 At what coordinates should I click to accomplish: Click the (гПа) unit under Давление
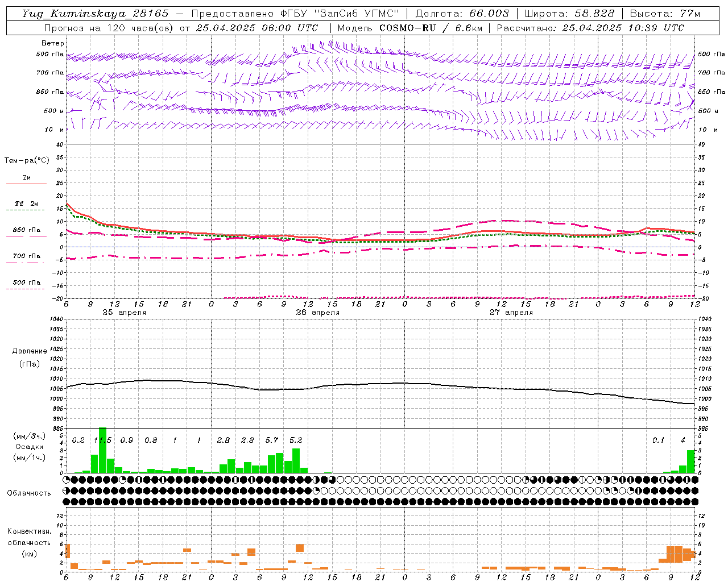pyautogui.click(x=30, y=364)
